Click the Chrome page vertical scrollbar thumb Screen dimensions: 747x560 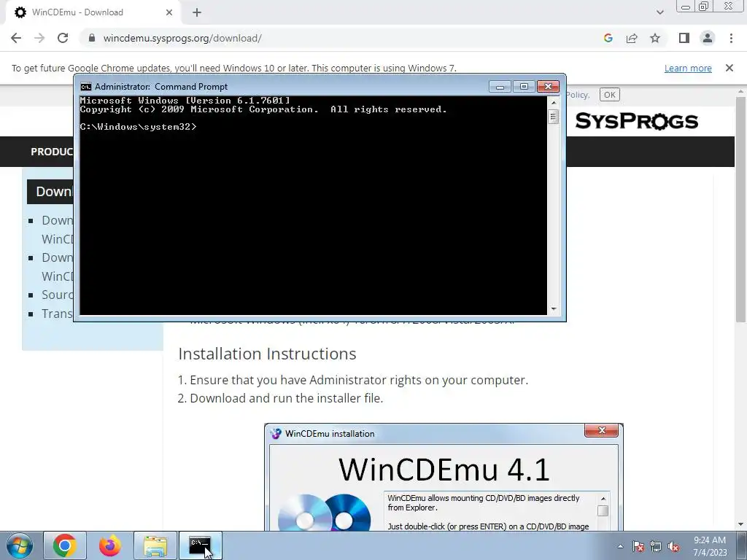click(x=741, y=209)
